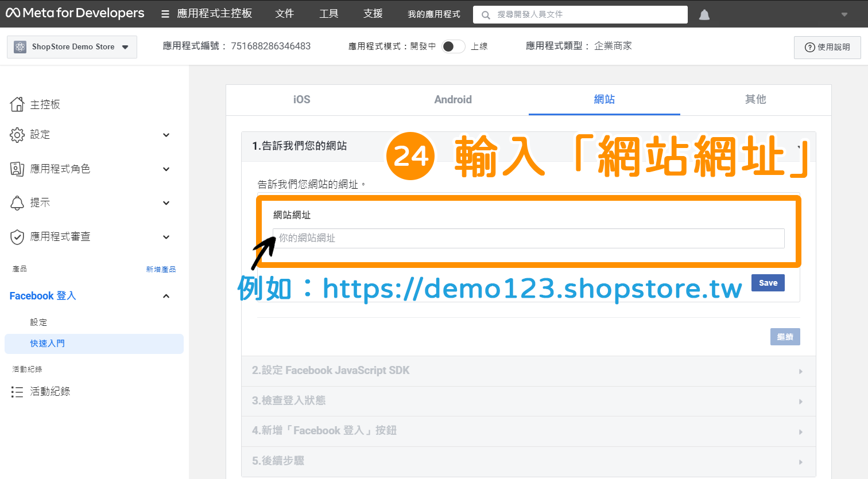
Task: Expand the 提示 chevron
Action: (x=166, y=203)
